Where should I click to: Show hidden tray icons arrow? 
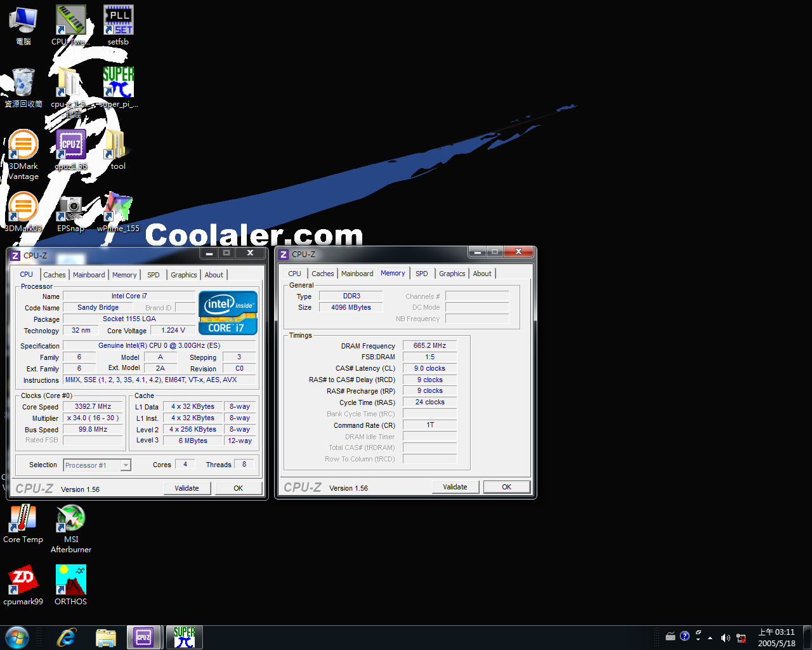coord(710,637)
